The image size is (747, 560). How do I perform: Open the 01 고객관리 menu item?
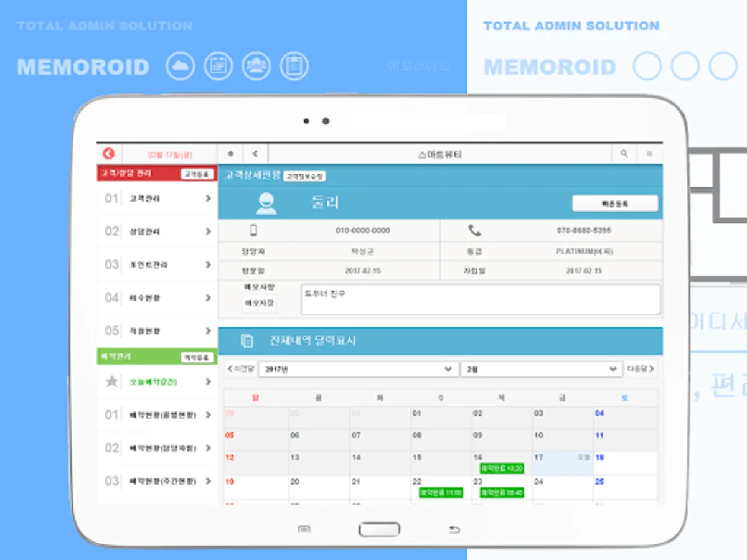(157, 198)
